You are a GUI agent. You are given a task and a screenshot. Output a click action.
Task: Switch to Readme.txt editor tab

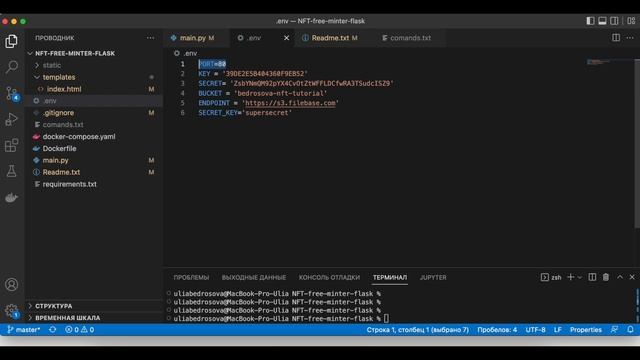(334, 38)
